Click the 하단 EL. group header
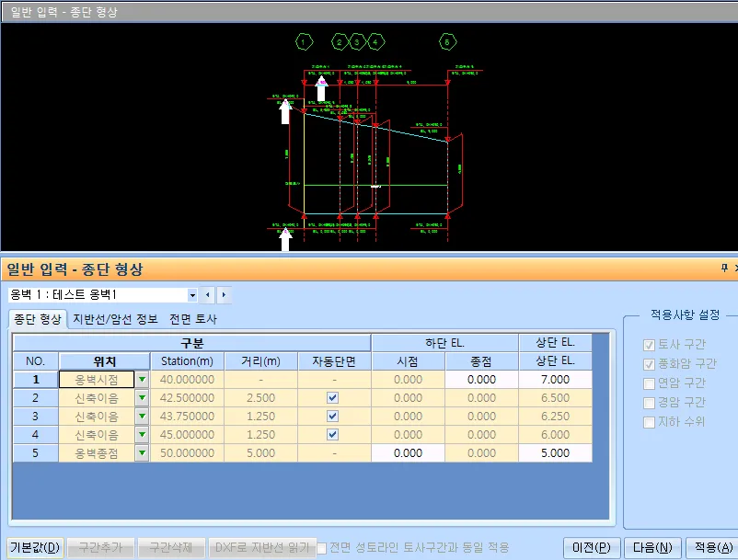Image resolution: width=738 pixels, height=560 pixels. (444, 343)
